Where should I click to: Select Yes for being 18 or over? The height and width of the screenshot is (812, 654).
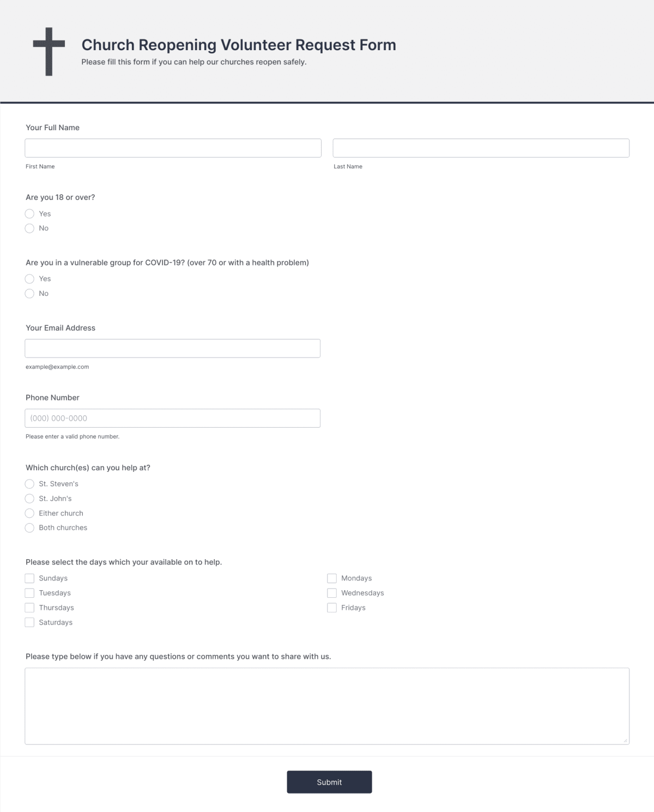[x=29, y=214]
